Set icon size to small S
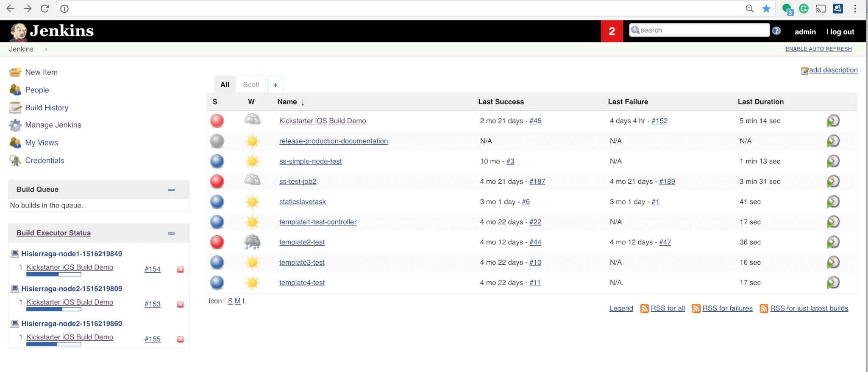This screenshot has width=868, height=372. click(230, 301)
